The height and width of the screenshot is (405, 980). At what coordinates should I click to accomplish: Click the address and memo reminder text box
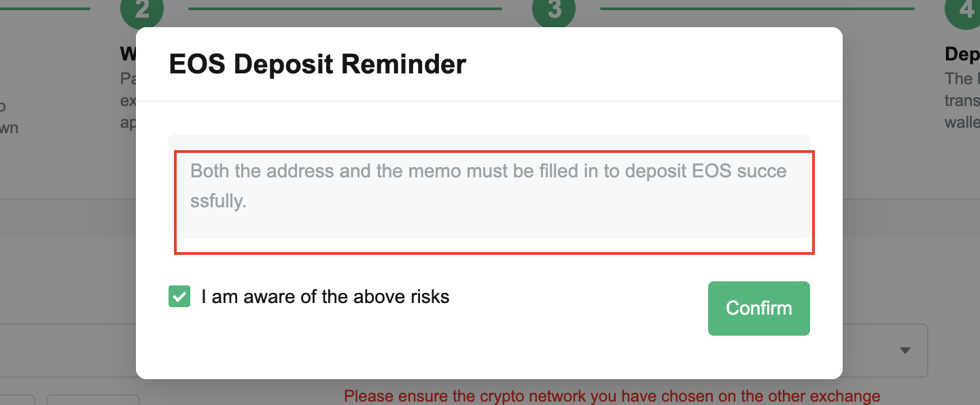click(489, 186)
